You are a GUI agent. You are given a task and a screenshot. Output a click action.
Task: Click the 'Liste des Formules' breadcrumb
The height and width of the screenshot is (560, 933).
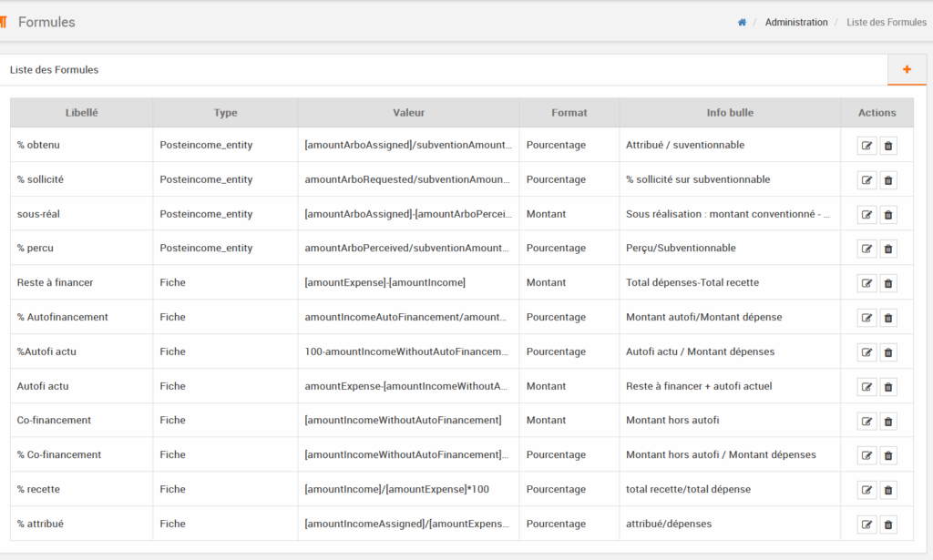pos(886,22)
